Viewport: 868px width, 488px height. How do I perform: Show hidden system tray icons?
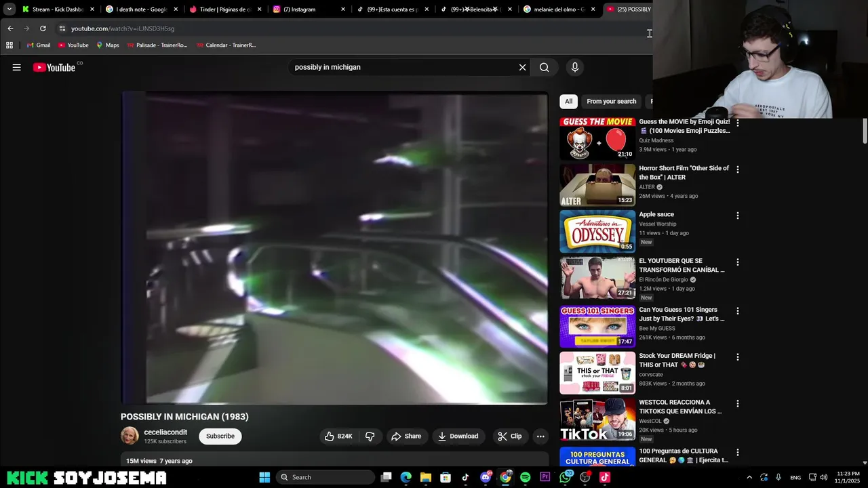[749, 477]
